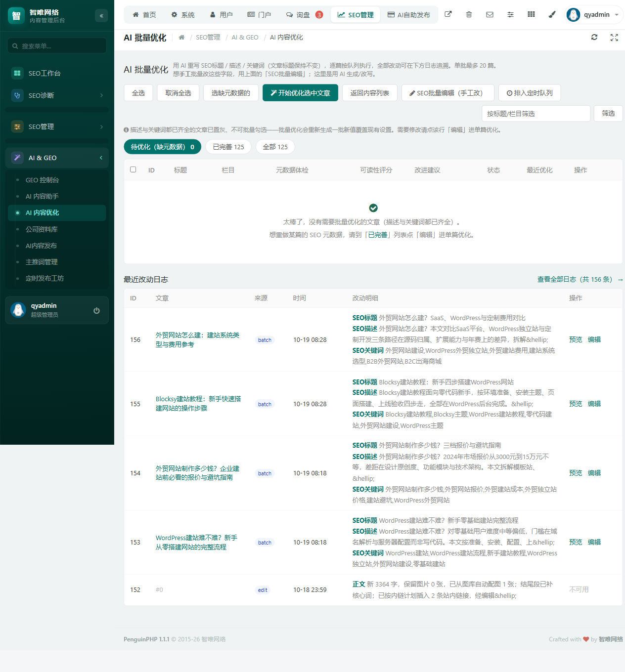Open GEO 控制台 in the sidebar
Viewport: 625px width, 672px height.
pos(57,180)
